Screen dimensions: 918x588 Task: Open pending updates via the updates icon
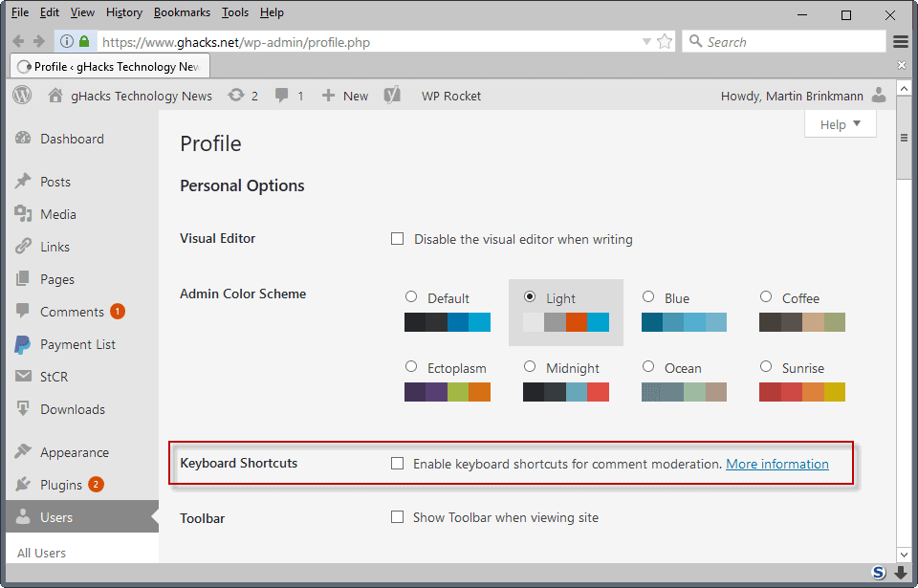point(247,95)
